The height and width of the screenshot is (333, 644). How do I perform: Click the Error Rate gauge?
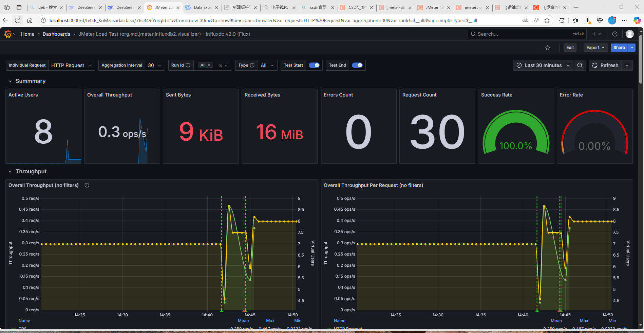click(594, 132)
